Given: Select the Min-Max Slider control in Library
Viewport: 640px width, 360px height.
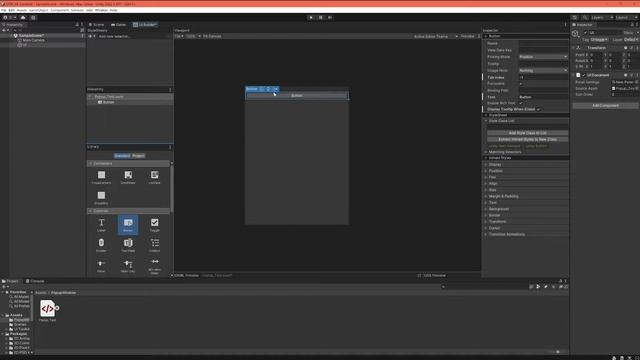Looking at the screenshot, I should [x=154, y=266].
